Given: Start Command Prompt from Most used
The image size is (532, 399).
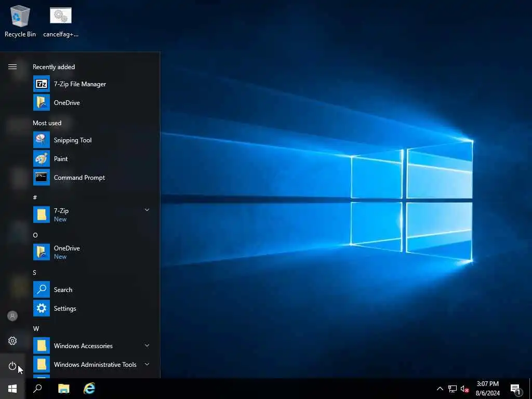Looking at the screenshot, I should pyautogui.click(x=91, y=178).
